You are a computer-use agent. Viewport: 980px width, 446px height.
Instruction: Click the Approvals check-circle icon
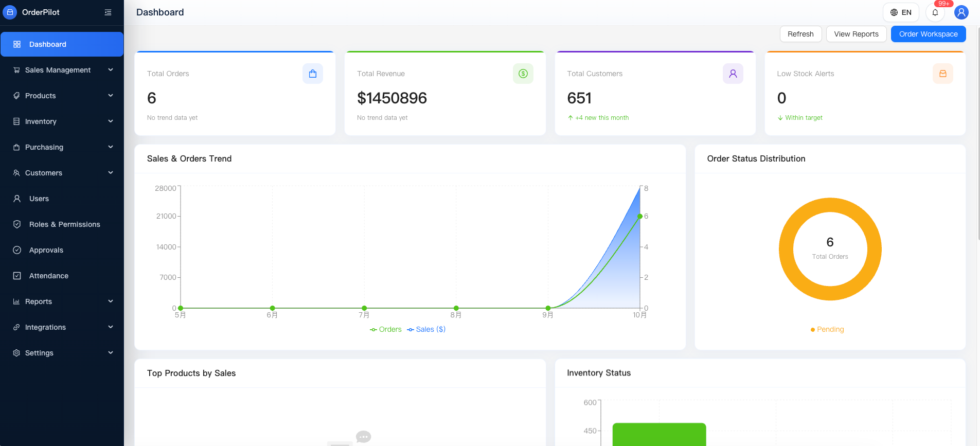click(17, 250)
